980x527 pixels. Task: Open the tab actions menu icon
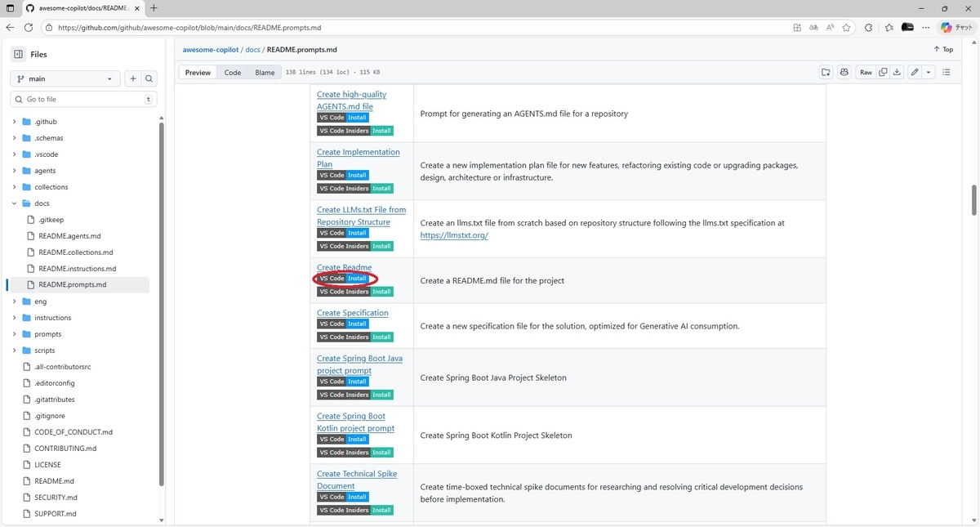point(10,8)
